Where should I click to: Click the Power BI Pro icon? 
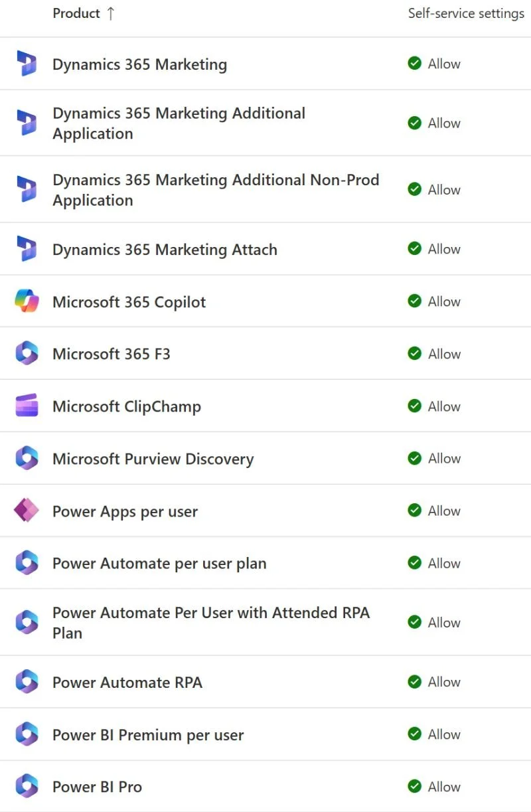coord(27,787)
